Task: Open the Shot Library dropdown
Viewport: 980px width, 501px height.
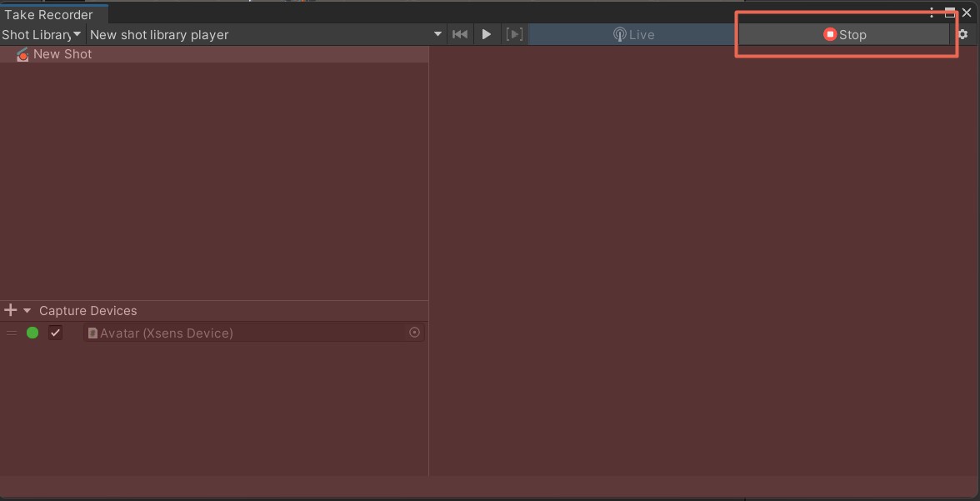Action: click(x=42, y=34)
